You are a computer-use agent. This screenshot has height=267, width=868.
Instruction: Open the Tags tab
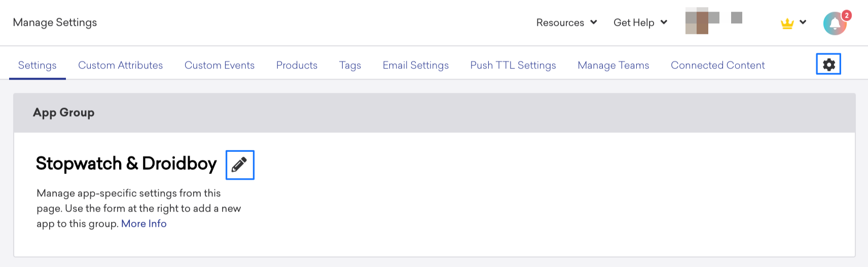[350, 65]
